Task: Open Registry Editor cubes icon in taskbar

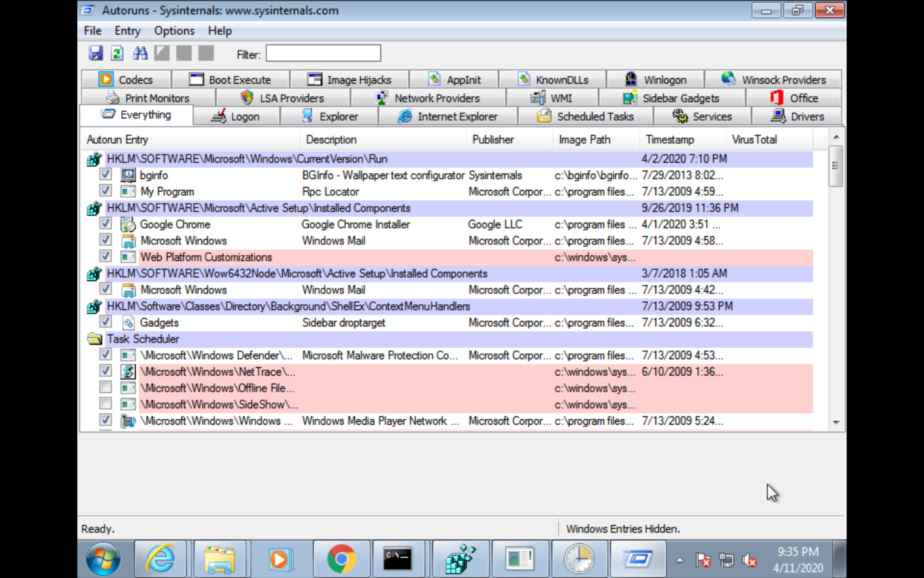Action: click(x=461, y=559)
